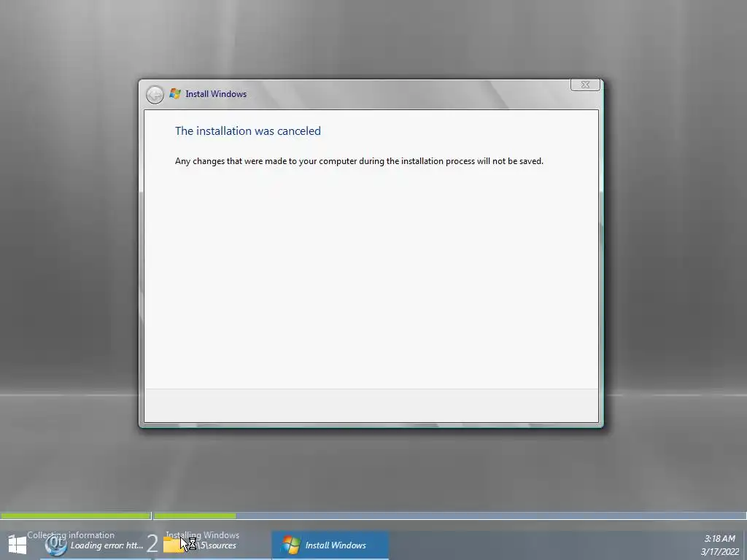
Task: Click the 'Any changes that were made' message text
Action: click(x=359, y=161)
